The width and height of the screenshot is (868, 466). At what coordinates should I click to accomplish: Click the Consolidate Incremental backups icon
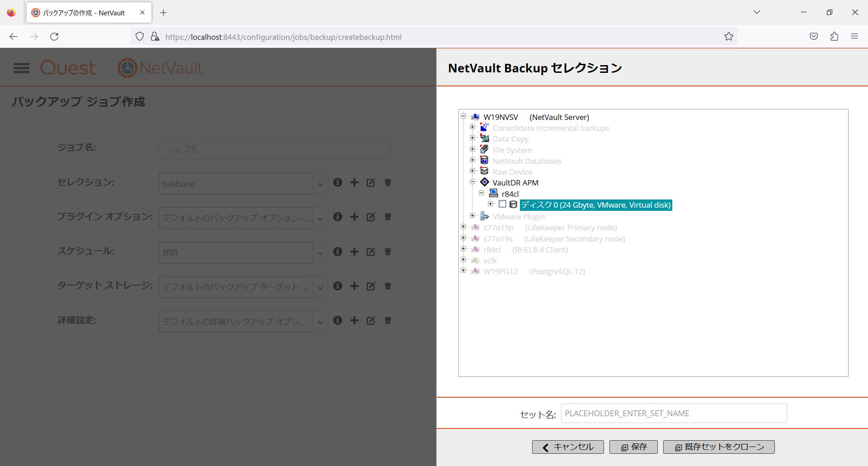click(484, 128)
